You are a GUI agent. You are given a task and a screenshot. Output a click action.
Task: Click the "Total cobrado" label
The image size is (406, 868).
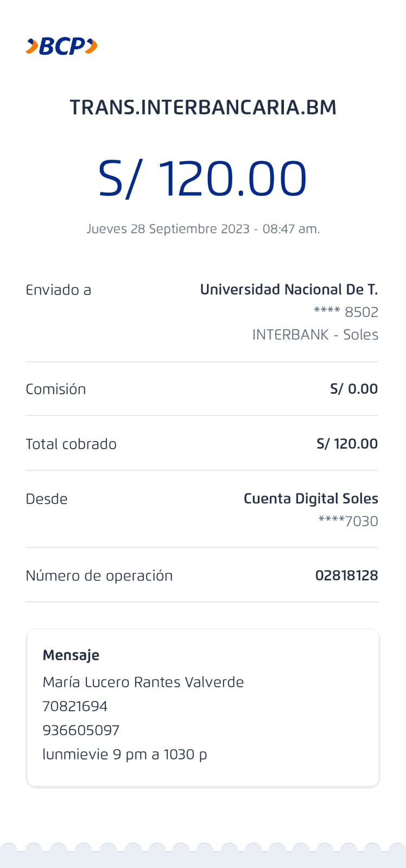point(71,444)
